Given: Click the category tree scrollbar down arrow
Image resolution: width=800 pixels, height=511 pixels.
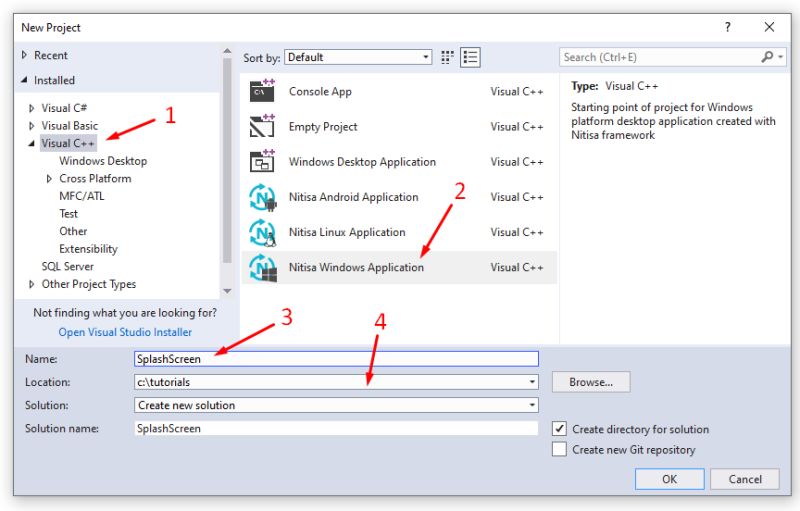Looking at the screenshot, I should pyautogui.click(x=227, y=291).
